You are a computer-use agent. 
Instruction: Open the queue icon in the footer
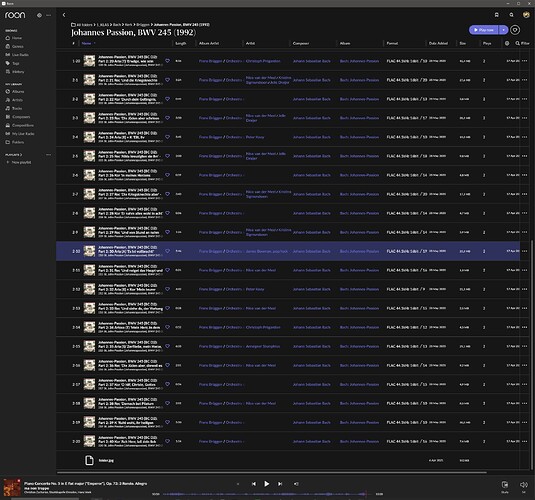coord(296,484)
